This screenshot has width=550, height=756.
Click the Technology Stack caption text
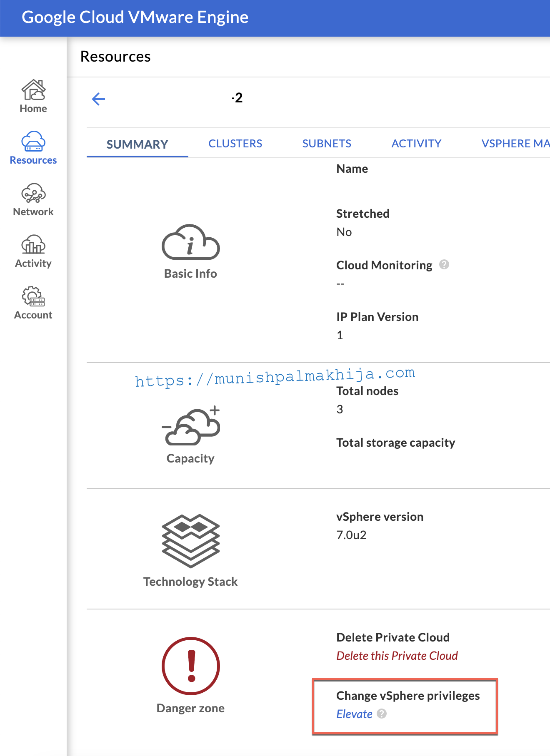(x=190, y=582)
